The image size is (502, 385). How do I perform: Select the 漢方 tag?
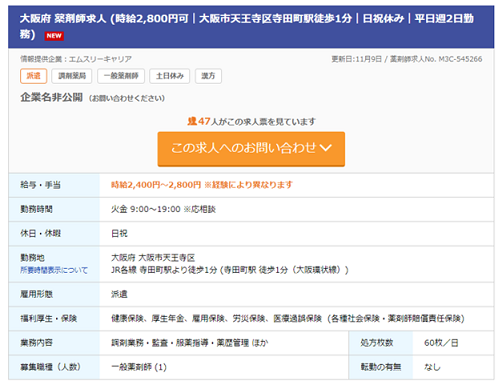pos(208,76)
